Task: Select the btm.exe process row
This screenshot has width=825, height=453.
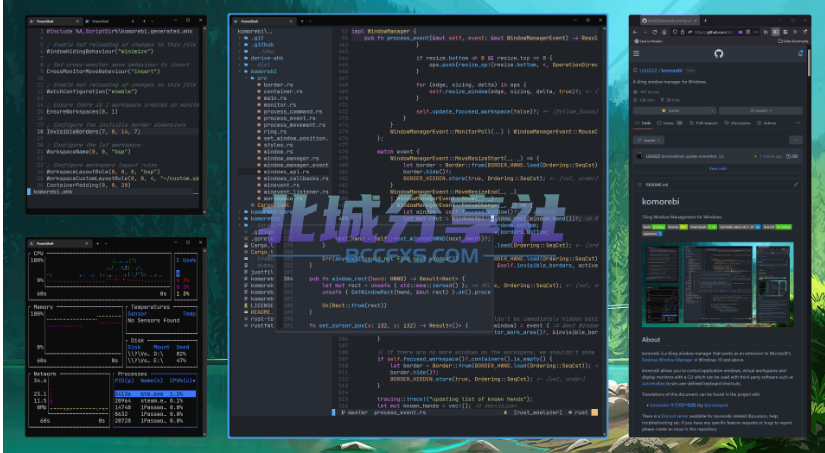Action: click(x=155, y=394)
